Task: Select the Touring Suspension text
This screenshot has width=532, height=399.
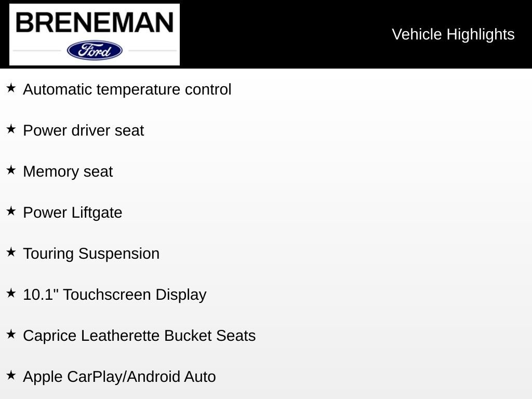Action: point(91,254)
